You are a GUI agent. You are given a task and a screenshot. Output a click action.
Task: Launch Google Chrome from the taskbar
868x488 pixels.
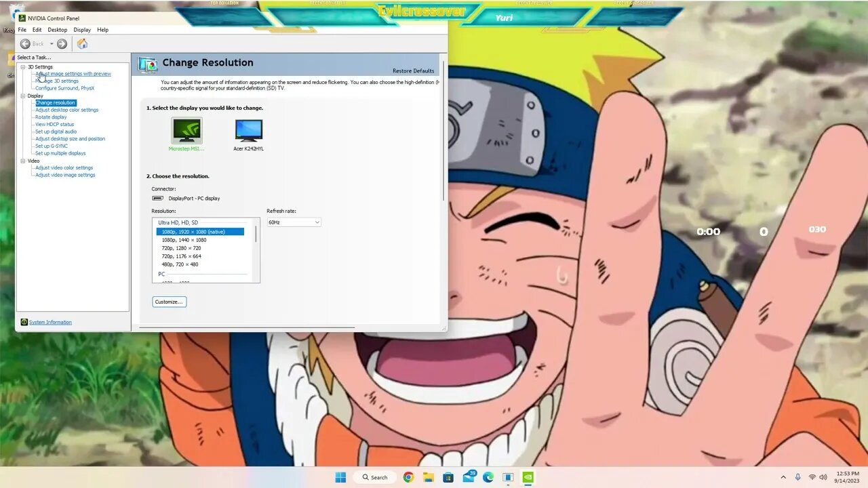(x=408, y=477)
